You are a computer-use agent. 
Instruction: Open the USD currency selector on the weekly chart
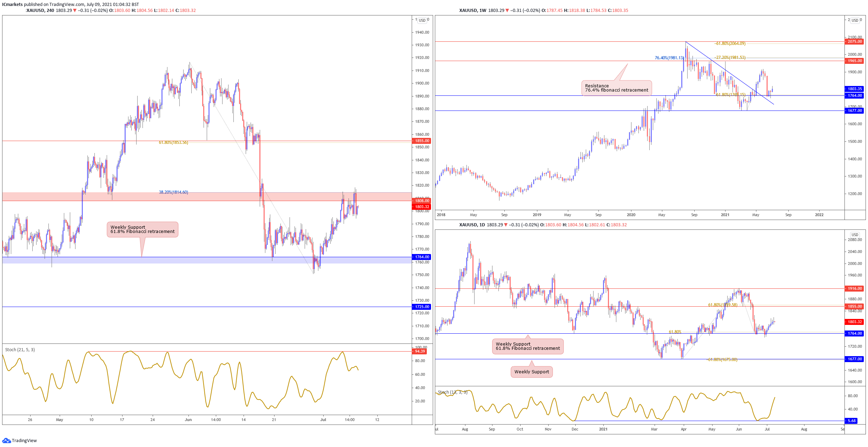pos(855,20)
